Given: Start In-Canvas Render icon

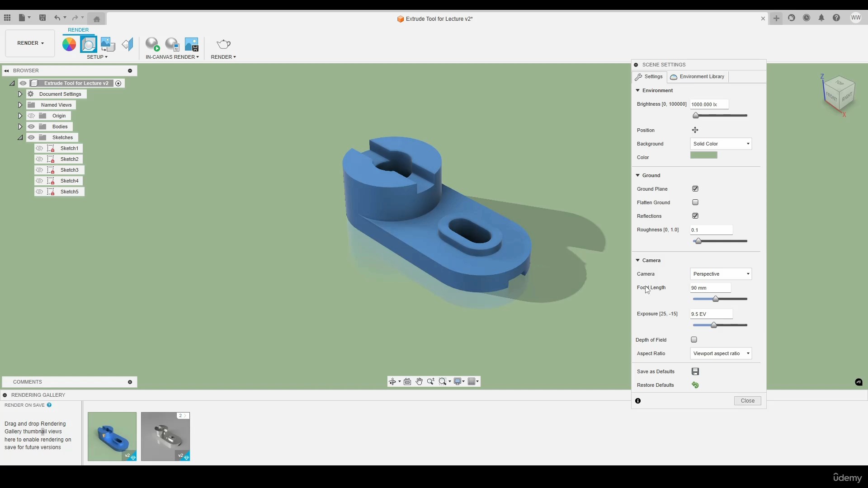Looking at the screenshot, I should (x=153, y=44).
